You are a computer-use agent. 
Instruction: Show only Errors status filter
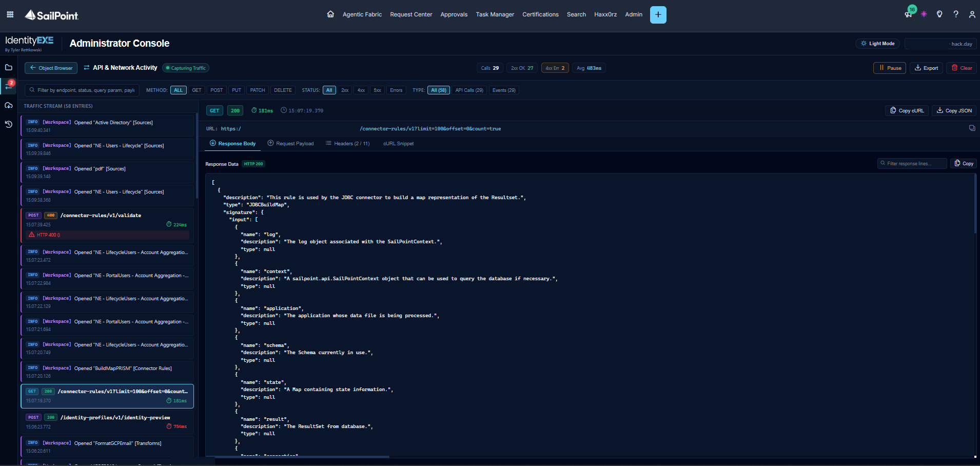(396, 90)
